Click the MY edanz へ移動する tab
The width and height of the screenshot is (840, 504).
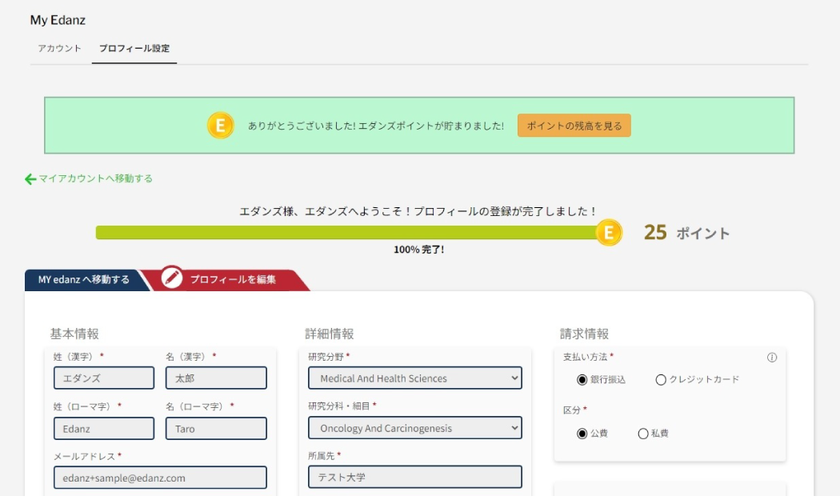[x=83, y=279]
